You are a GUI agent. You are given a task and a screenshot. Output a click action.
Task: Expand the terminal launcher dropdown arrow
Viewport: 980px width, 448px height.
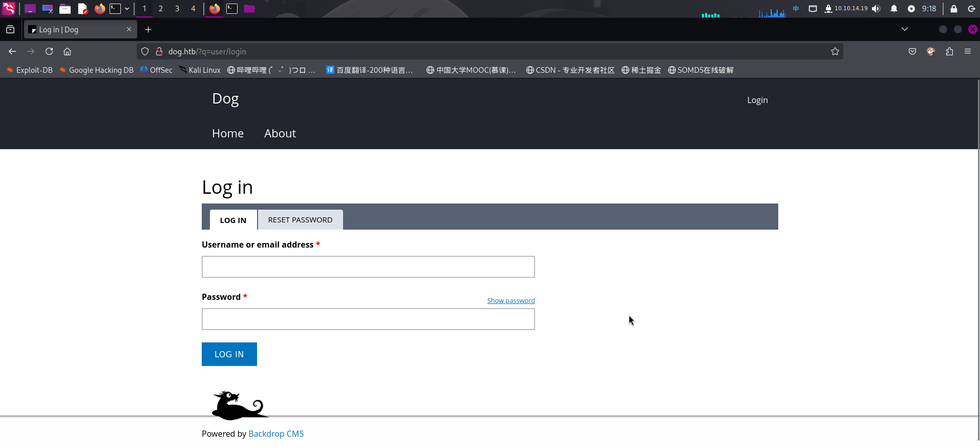click(127, 9)
